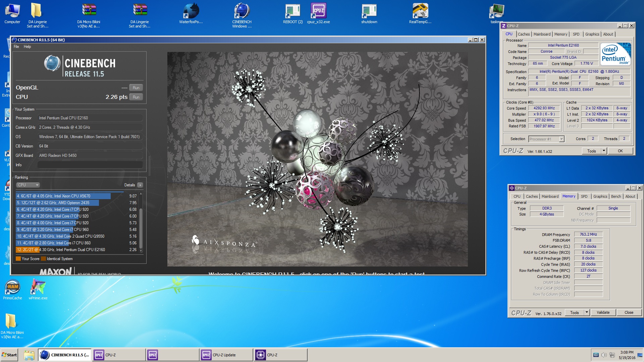Expand ranking Details arrow

pyautogui.click(x=140, y=185)
